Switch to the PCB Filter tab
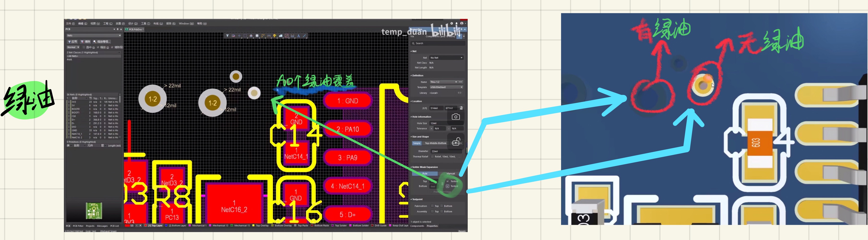 (78, 226)
